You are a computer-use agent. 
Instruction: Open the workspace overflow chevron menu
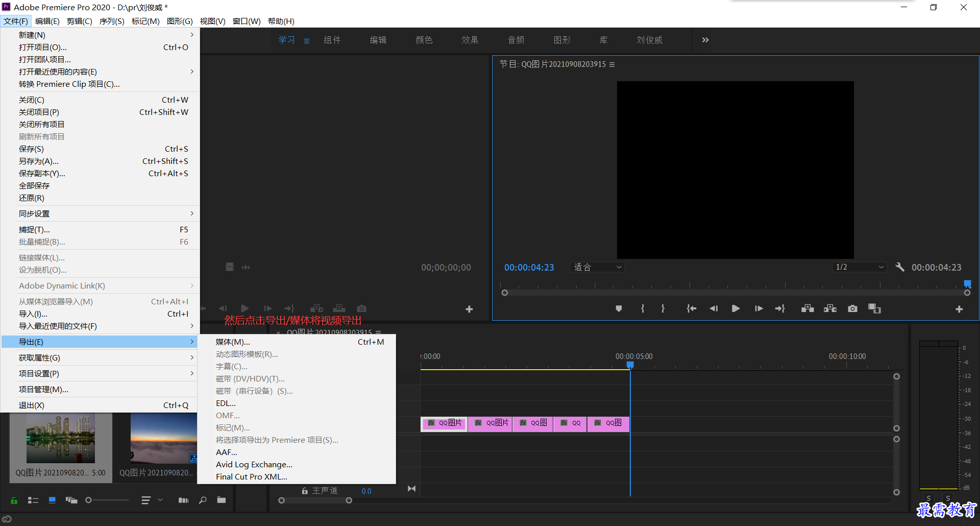coord(705,40)
